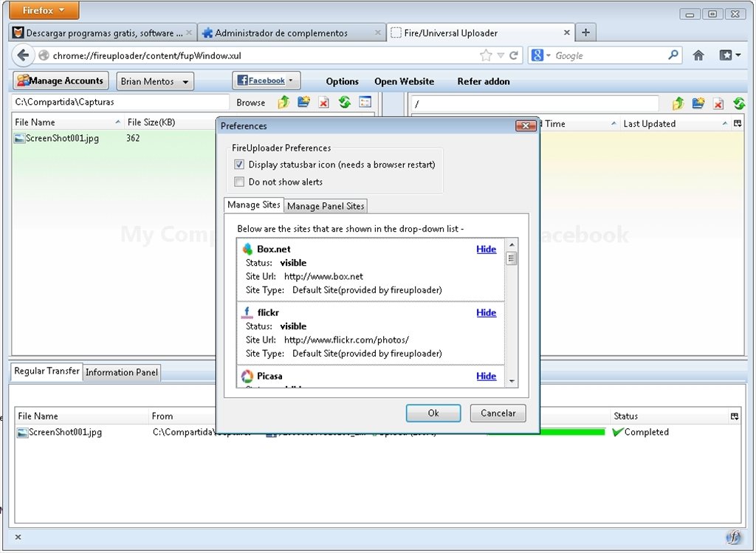Image resolution: width=756 pixels, height=553 pixels.
Task: Switch to Administrador de complementos tab
Action: click(292, 32)
